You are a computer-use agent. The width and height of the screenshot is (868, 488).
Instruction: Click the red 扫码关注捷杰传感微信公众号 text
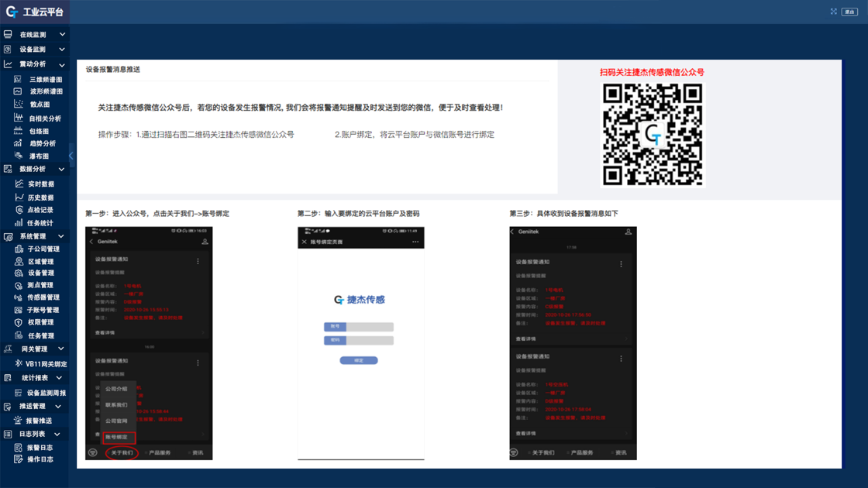pos(652,72)
